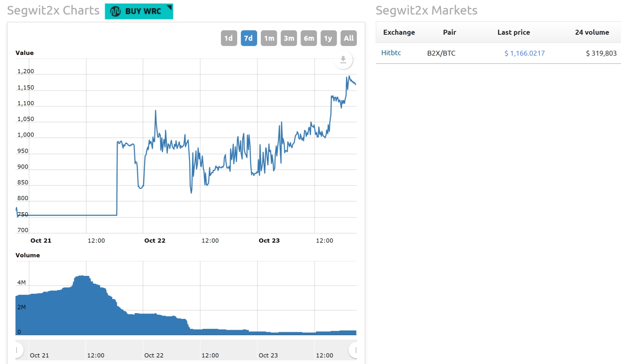Screen dimensions: 621x364
Task: Click the Exchange column header
Action: click(x=399, y=32)
